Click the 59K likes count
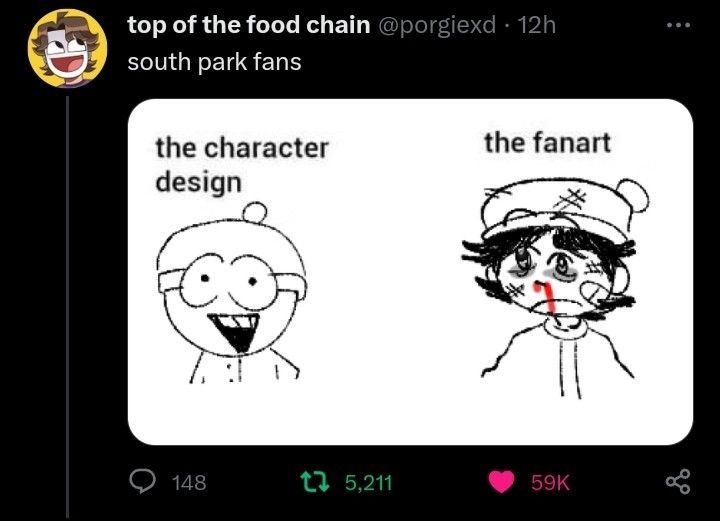 point(551,482)
